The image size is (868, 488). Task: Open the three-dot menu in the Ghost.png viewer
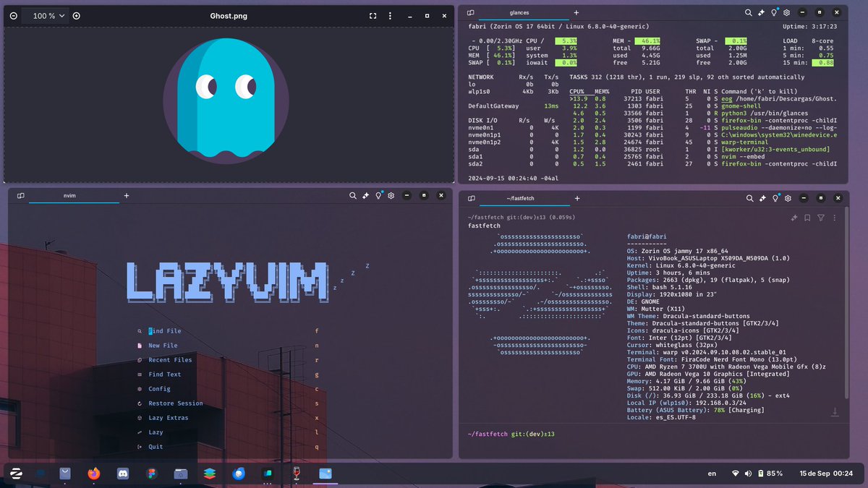pos(389,15)
